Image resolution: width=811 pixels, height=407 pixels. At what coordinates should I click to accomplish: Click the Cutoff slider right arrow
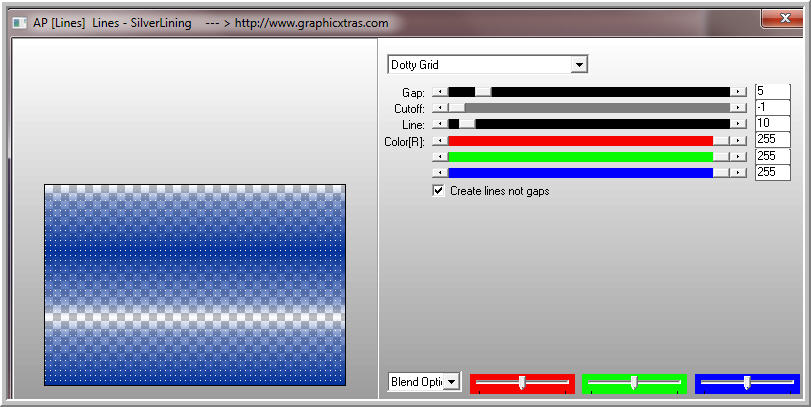pos(738,108)
